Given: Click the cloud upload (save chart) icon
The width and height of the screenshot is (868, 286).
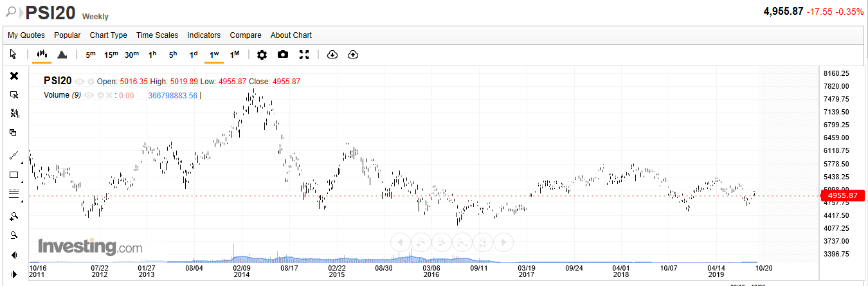Looking at the screenshot, I should 353,55.
